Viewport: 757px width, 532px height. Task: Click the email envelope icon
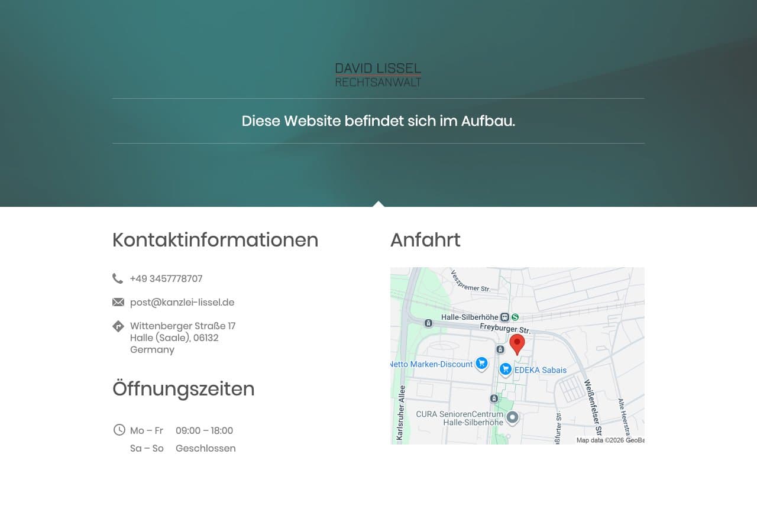[118, 302]
